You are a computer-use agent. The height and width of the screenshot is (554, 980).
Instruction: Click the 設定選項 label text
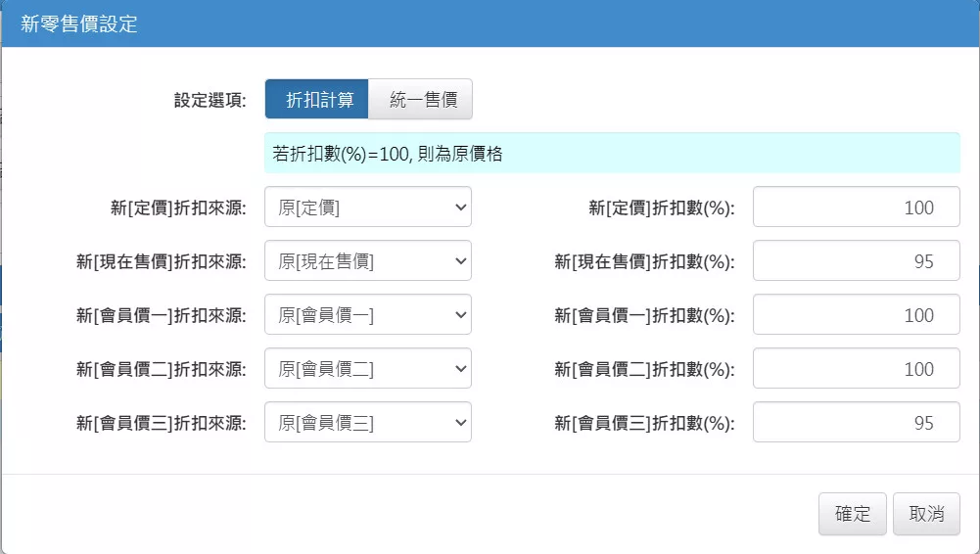[x=210, y=100]
